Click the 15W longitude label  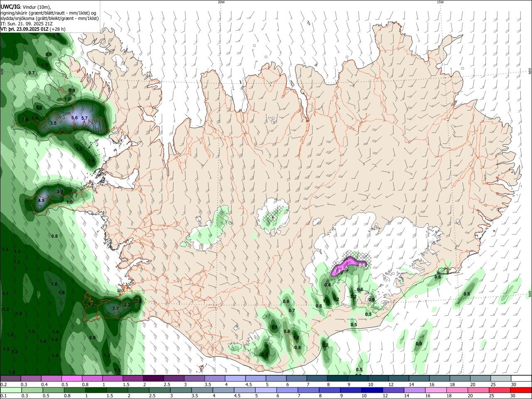[x=440, y=2]
